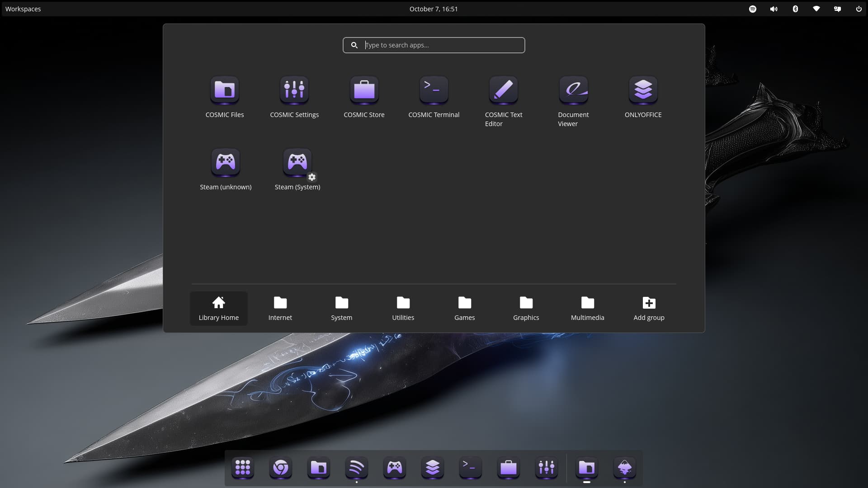Viewport: 868px width, 488px height.
Task: Launch COSMIC Settings app
Action: (x=294, y=90)
